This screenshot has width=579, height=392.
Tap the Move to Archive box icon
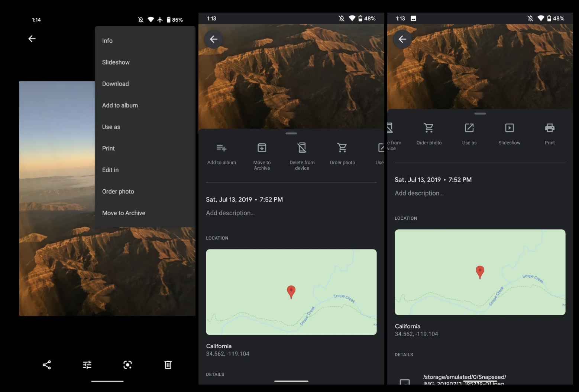[x=262, y=148]
